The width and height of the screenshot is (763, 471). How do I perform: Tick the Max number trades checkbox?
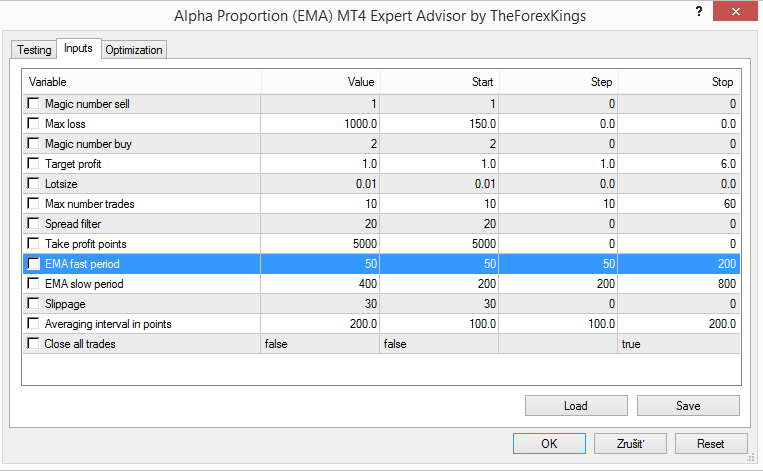pyautogui.click(x=33, y=203)
